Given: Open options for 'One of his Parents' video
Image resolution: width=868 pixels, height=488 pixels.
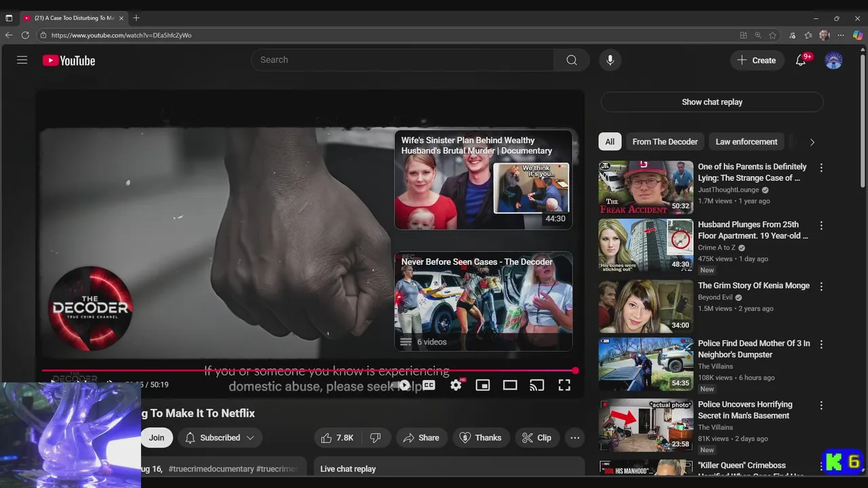Looking at the screenshot, I should click(x=821, y=167).
